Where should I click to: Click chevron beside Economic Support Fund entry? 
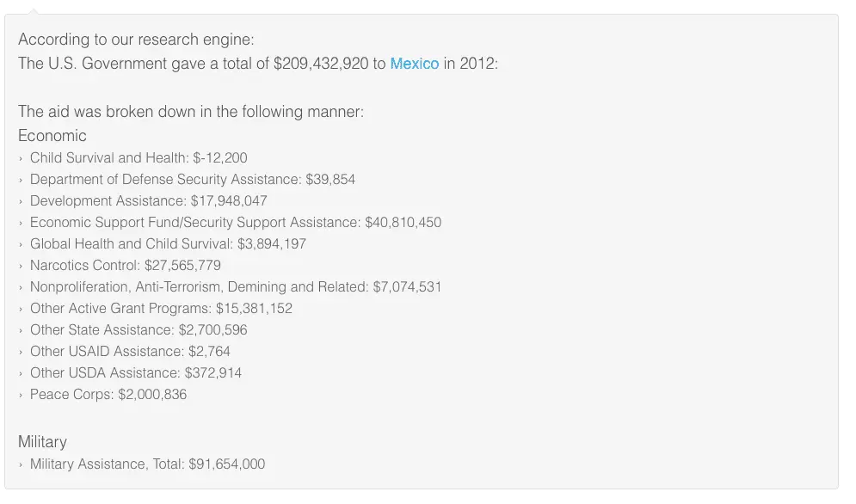[21, 223]
